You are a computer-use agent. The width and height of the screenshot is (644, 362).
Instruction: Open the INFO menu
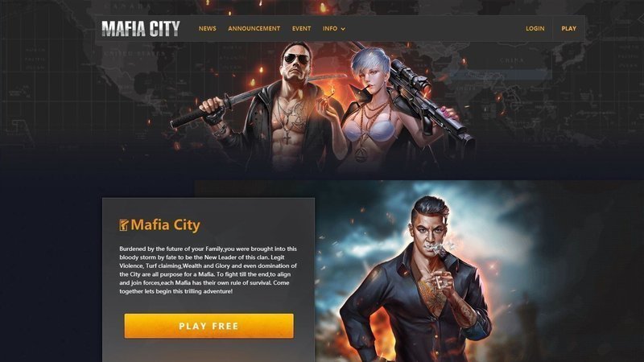(330, 29)
